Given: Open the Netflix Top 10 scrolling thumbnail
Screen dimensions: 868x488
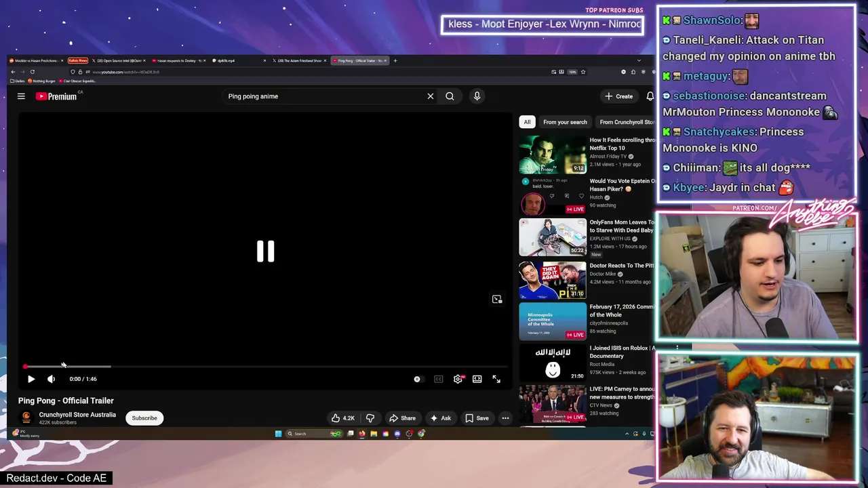Looking at the screenshot, I should (x=553, y=155).
